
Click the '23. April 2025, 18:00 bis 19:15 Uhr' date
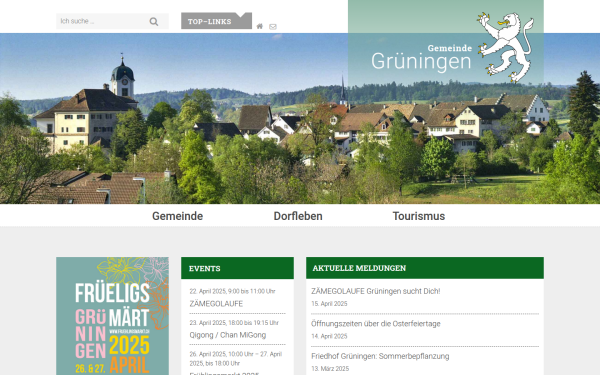click(234, 323)
